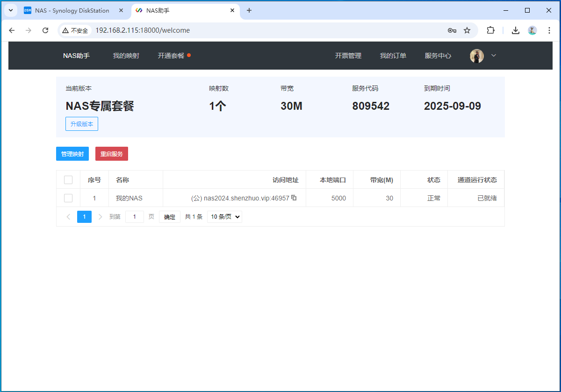Expand the user account dropdown chevron

[493, 56]
